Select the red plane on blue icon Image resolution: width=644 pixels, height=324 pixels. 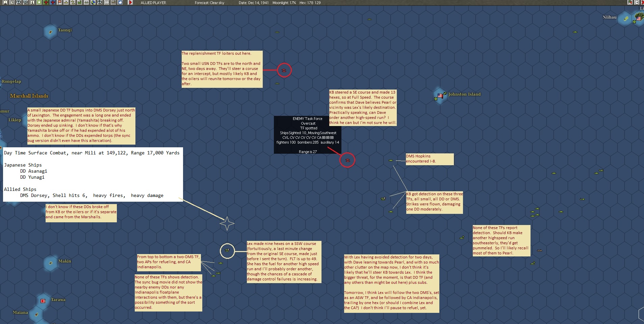coord(53,2)
